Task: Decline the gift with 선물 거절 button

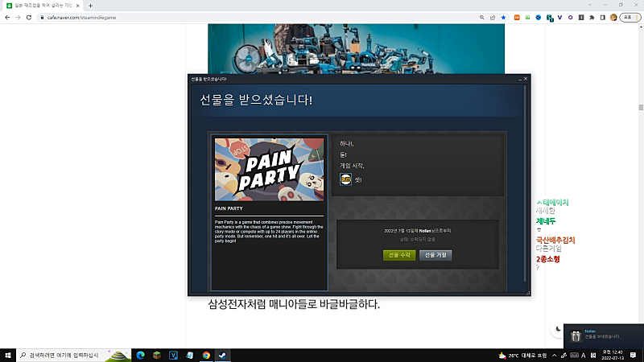Action: click(436, 255)
